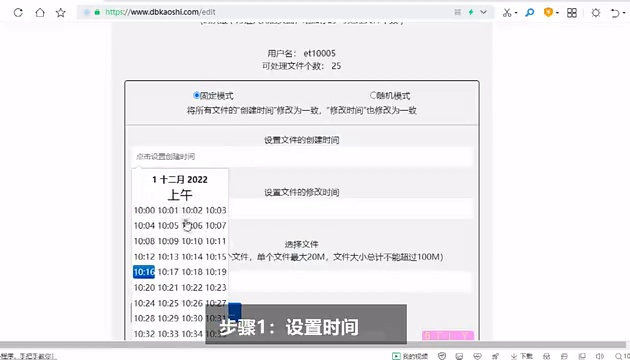The height and width of the screenshot is (360, 630).
Task: Click the zoom magnifier icon in status bar
Action: point(619,356)
